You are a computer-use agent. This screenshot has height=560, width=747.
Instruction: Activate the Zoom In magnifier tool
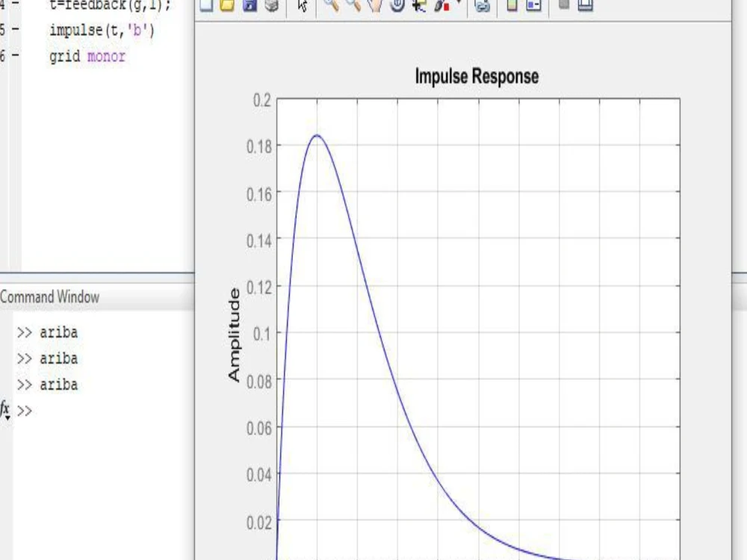(331, 4)
